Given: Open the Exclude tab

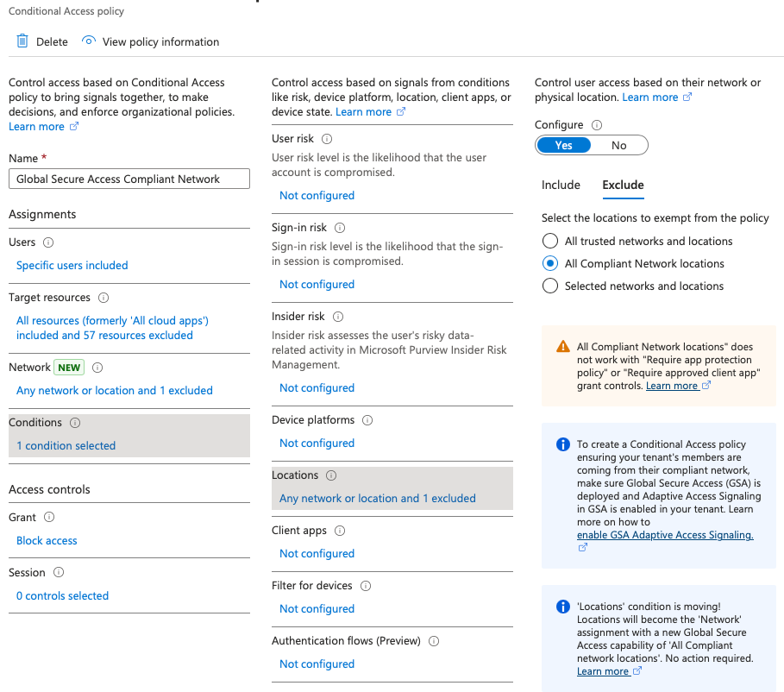Looking at the screenshot, I should point(623,185).
